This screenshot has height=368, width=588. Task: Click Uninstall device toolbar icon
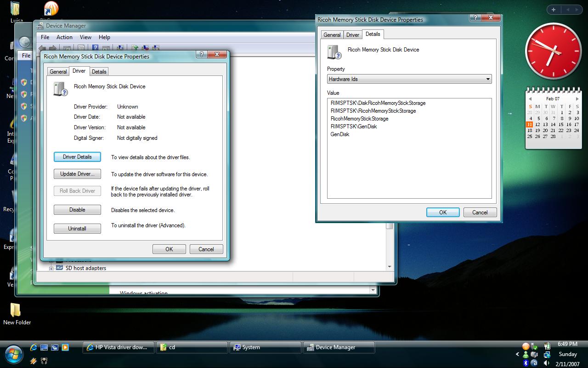[x=146, y=48]
